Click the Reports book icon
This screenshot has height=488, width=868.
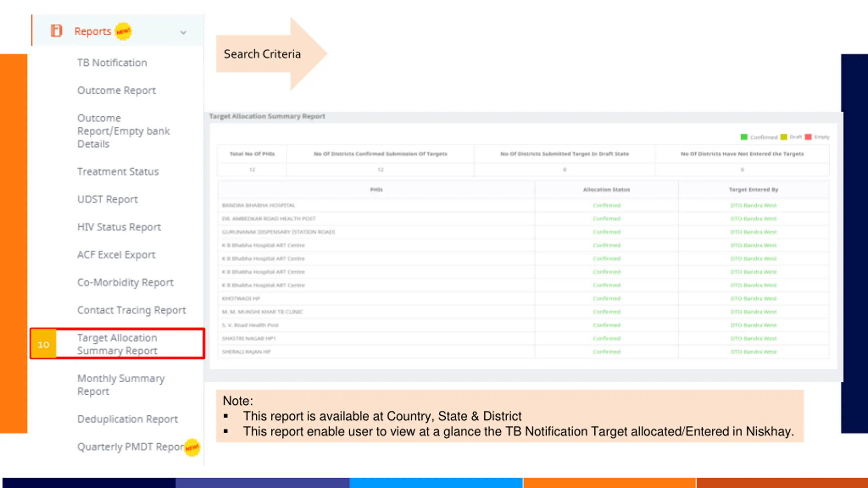coord(56,31)
